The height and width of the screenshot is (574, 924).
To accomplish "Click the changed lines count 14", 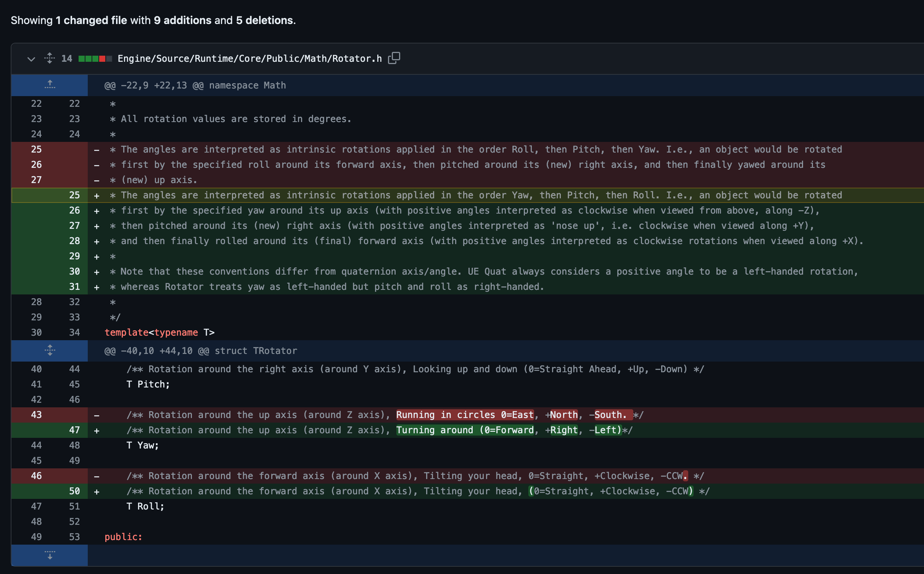I will pos(67,59).
